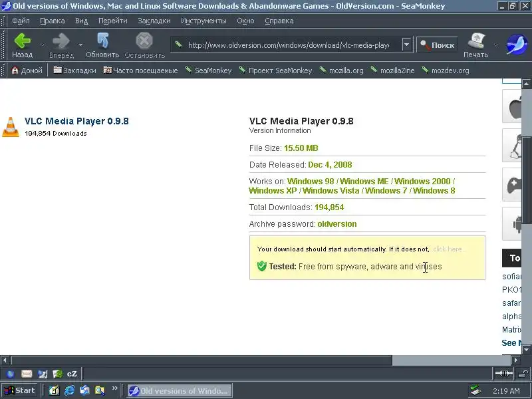This screenshot has height=399, width=532.
Task: Click the green tested shield icon
Action: pos(262,267)
